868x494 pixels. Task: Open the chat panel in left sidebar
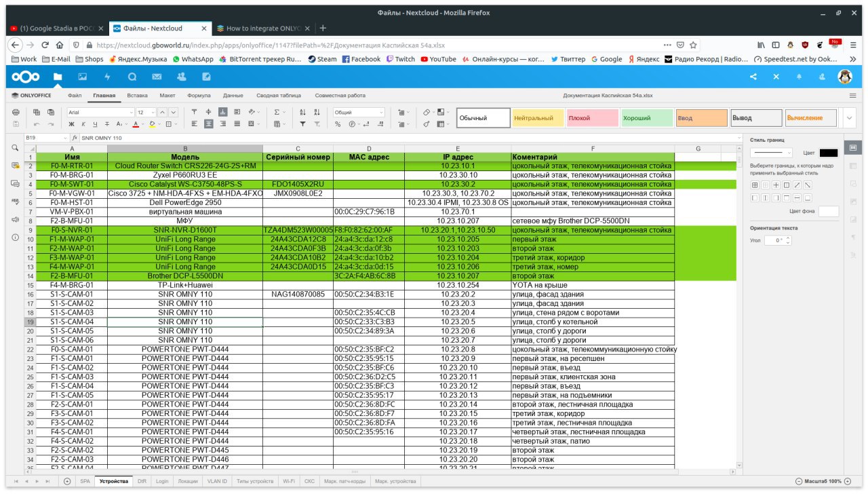[x=15, y=183]
